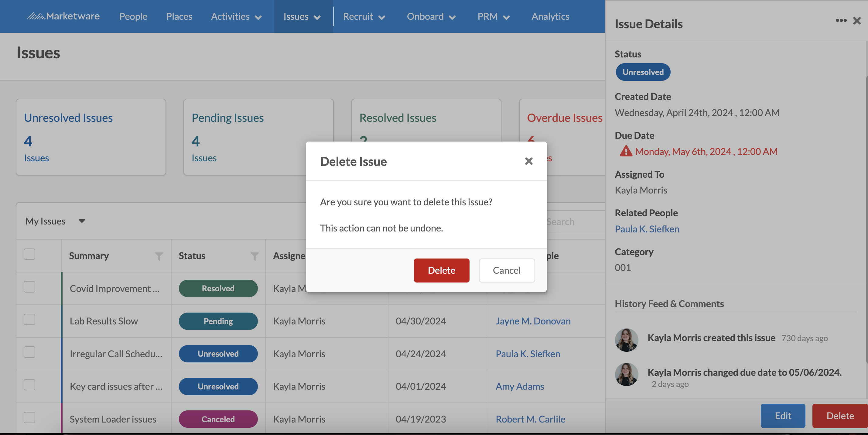Open Robert M. Carlile link in table
Viewport: 868px width, 435px height.
click(530, 419)
